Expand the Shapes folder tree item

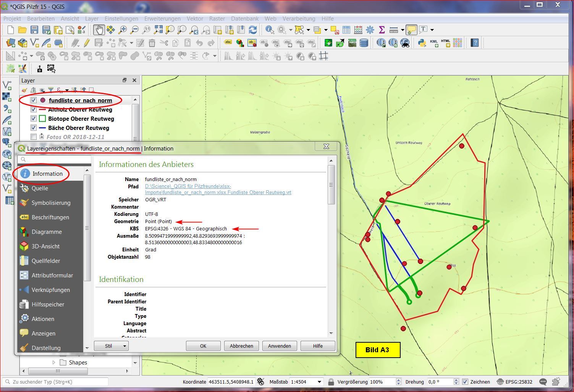tap(53, 363)
